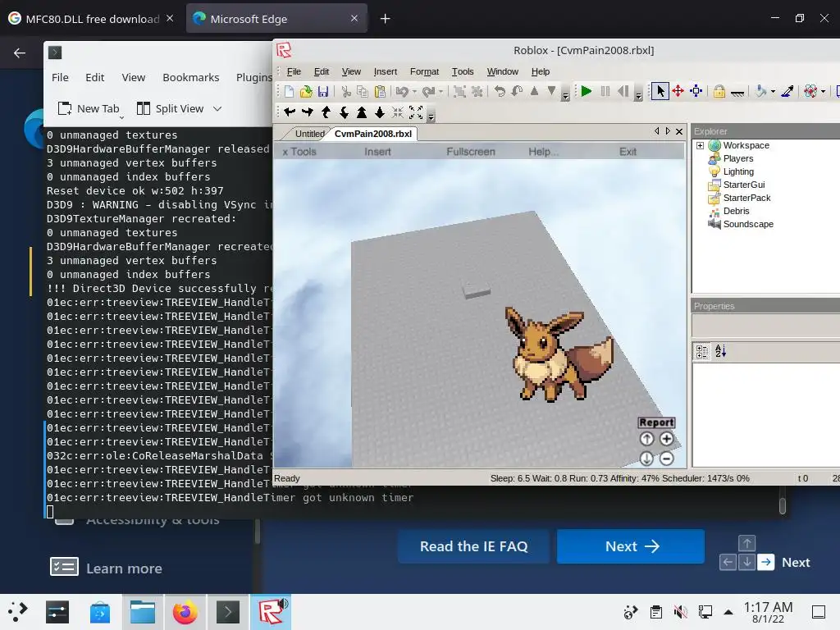Select the CvmPain2008.rbxl tab
The width and height of the screenshot is (840, 630).
tap(373, 134)
